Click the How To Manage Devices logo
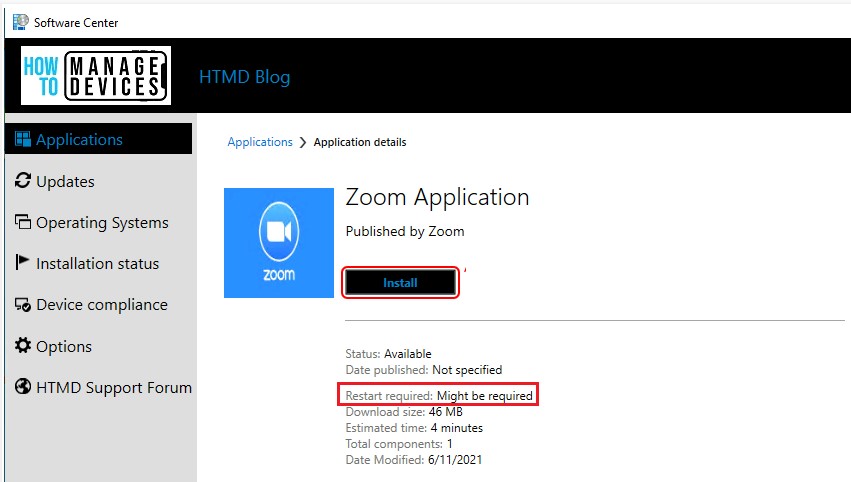The width and height of the screenshot is (851, 482). (96, 75)
